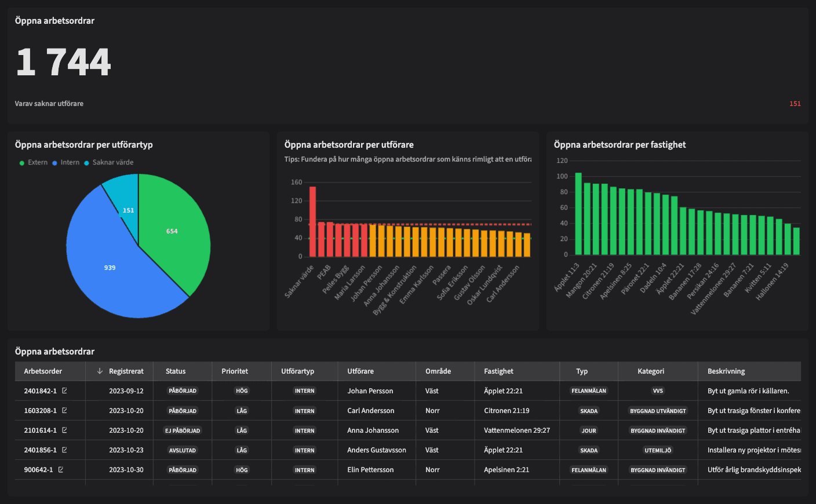816x504 pixels.
Task: Open work order 2401856-1 using its icon
Action: tap(64, 450)
